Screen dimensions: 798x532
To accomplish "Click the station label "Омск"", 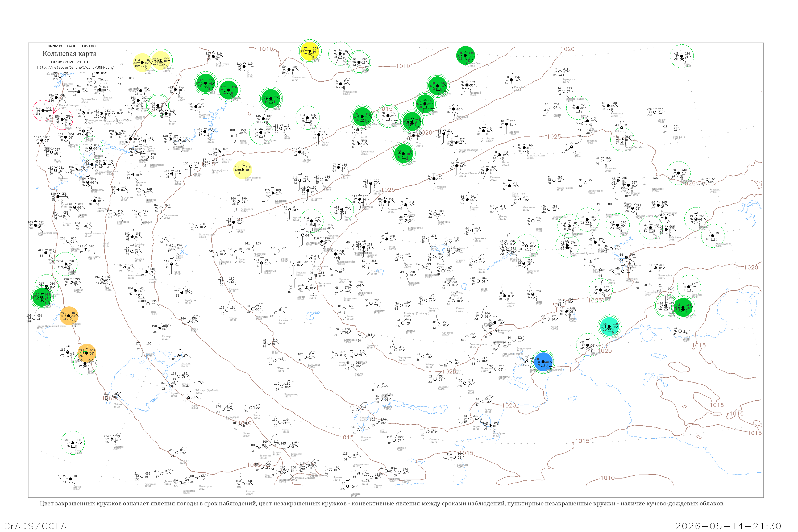I will click(392, 247).
